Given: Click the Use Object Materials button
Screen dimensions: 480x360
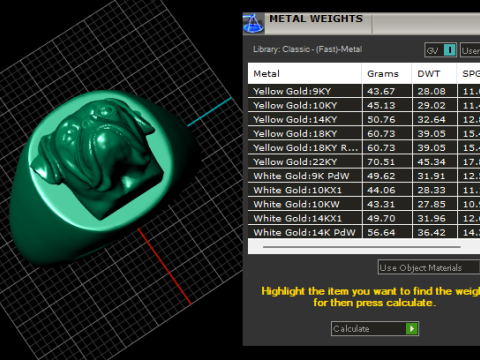Looking at the screenshot, I should tap(429, 268).
